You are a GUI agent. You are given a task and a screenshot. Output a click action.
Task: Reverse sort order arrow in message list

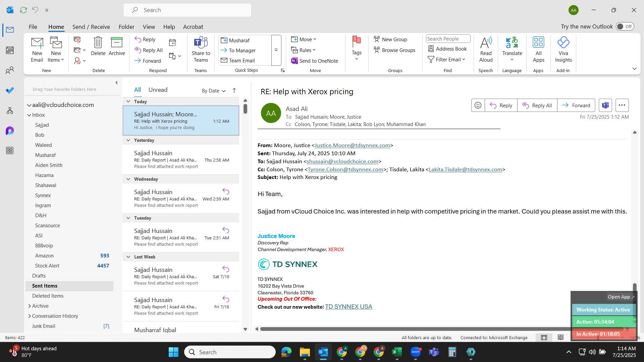(234, 90)
